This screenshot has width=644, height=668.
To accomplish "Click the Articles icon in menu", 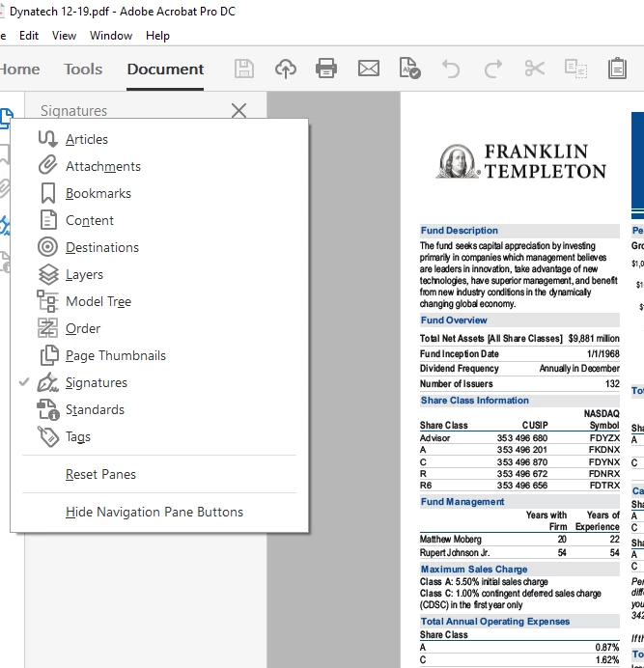I will point(47,139).
